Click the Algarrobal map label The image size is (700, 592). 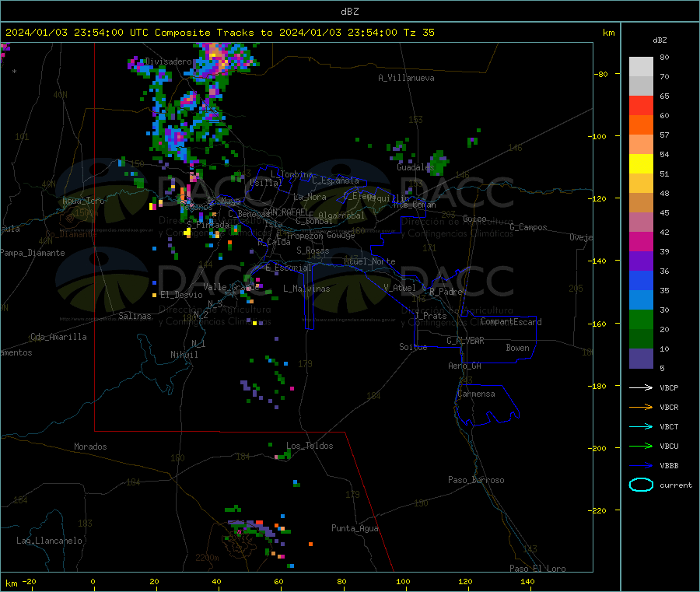(341, 215)
